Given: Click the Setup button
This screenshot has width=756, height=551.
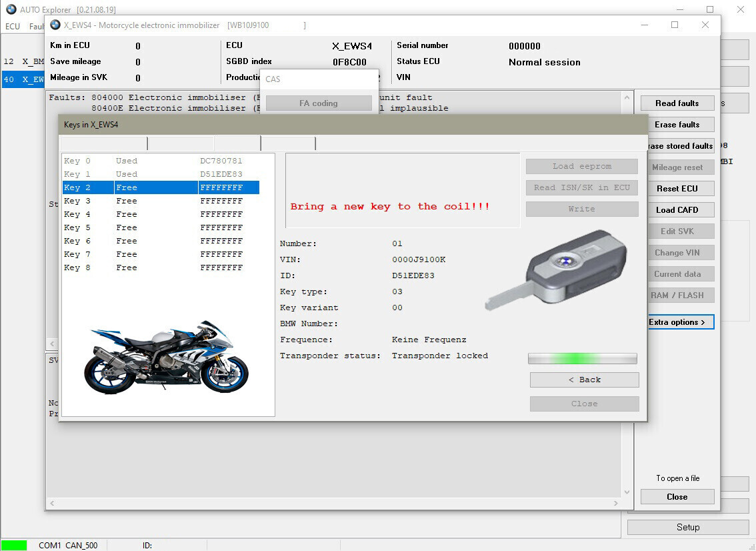Looking at the screenshot, I should coord(688,528).
